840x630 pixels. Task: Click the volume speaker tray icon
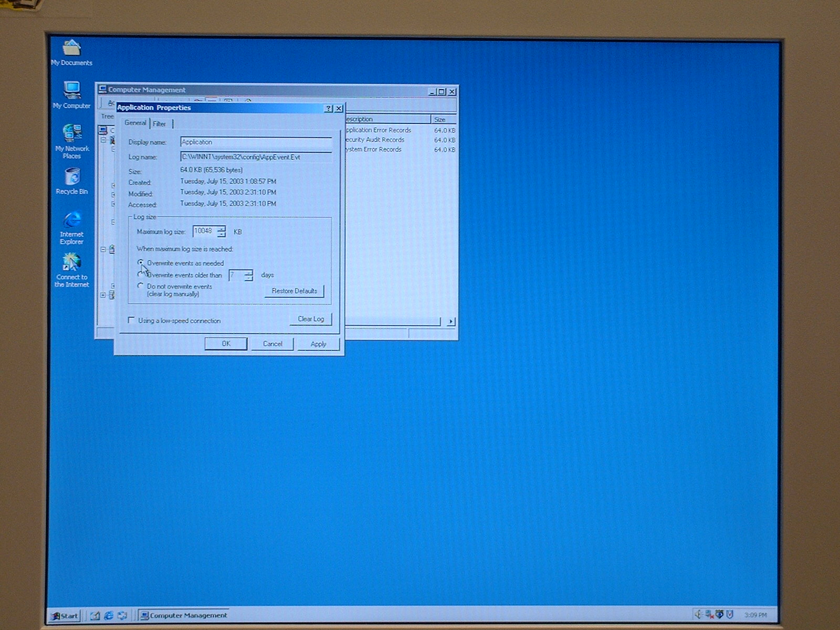pos(698,614)
